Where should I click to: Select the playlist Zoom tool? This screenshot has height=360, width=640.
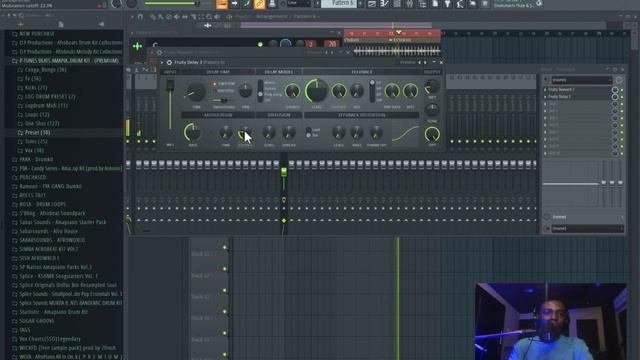209,17
